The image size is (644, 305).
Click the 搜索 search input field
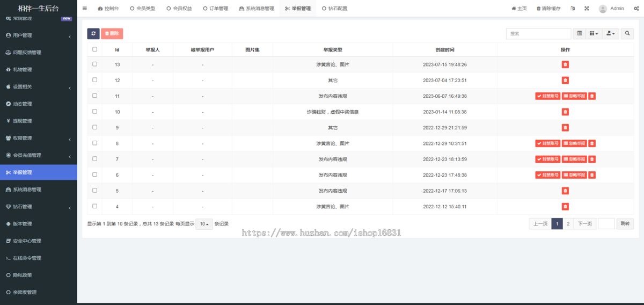click(538, 33)
